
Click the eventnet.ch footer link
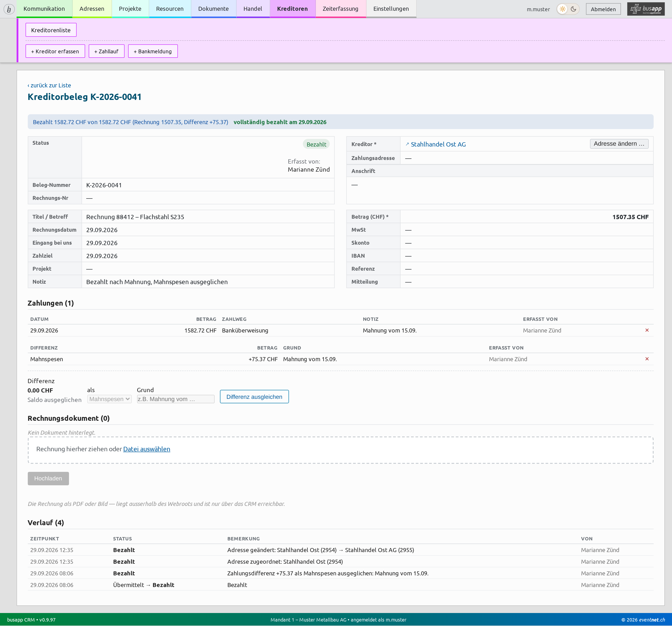click(652, 620)
